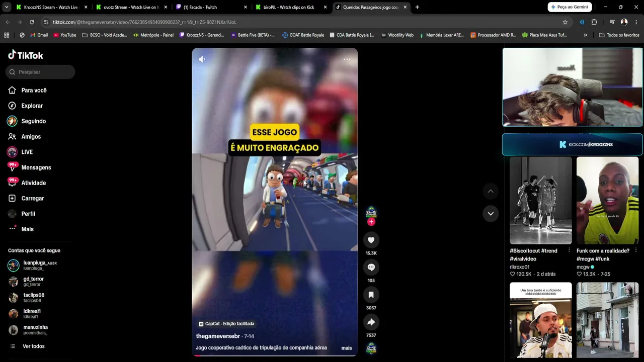Open the apps grid in bookmarks bar
The image size is (644, 362).
pyautogui.click(x=7, y=35)
